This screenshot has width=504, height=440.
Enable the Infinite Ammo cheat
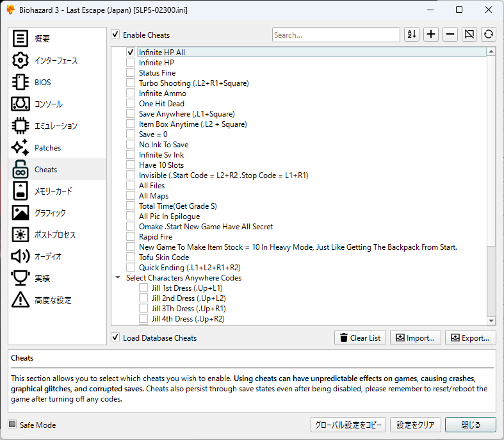coord(131,94)
